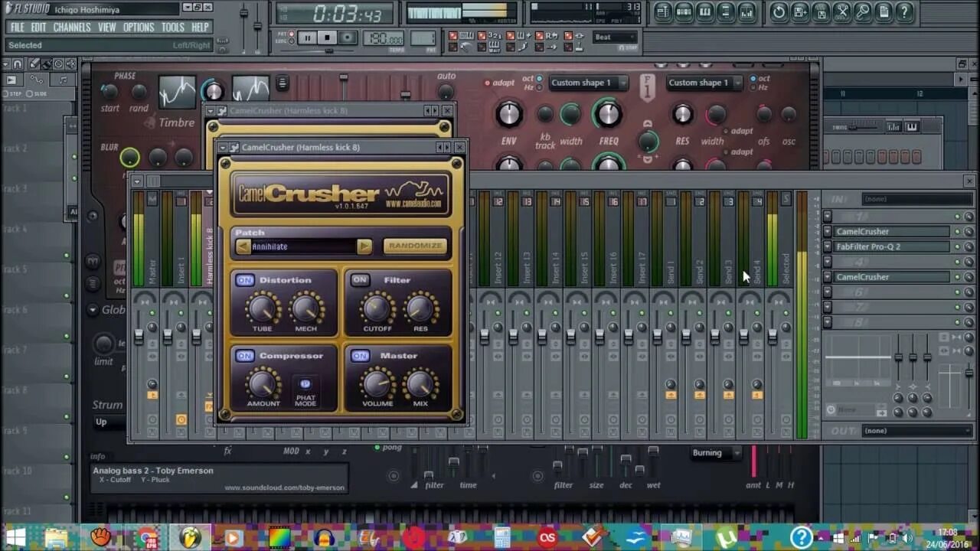Click the Annihilate patch name field
Image resolution: width=980 pixels, height=551 pixels.
tap(304, 246)
